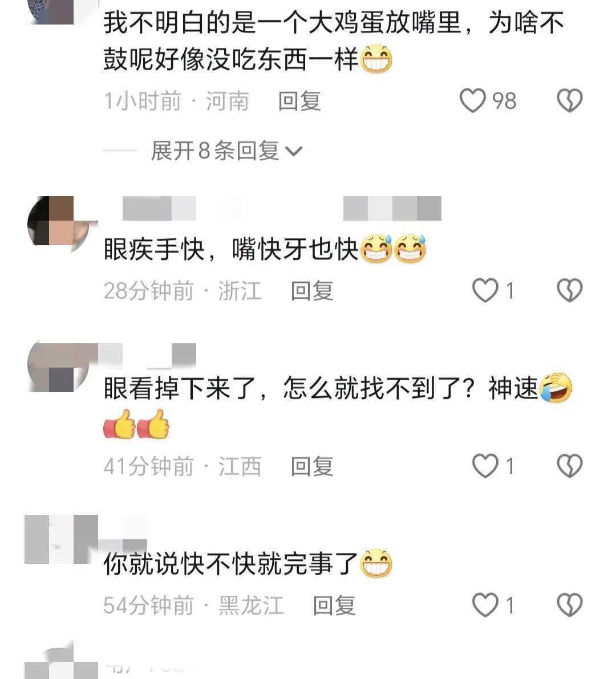Reply to the Jiangxi comment
616x679 pixels.
pos(312,466)
